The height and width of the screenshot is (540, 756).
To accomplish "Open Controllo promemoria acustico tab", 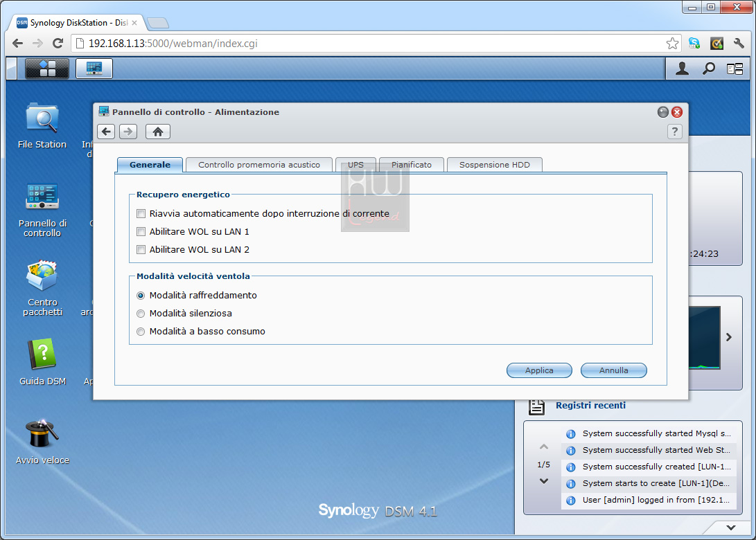I will click(259, 165).
